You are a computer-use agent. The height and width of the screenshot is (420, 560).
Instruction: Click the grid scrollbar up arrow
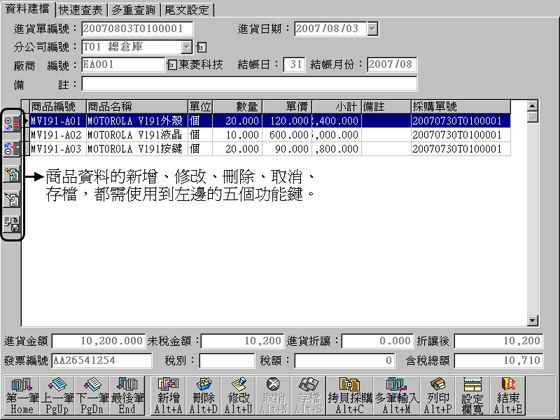coord(532,106)
